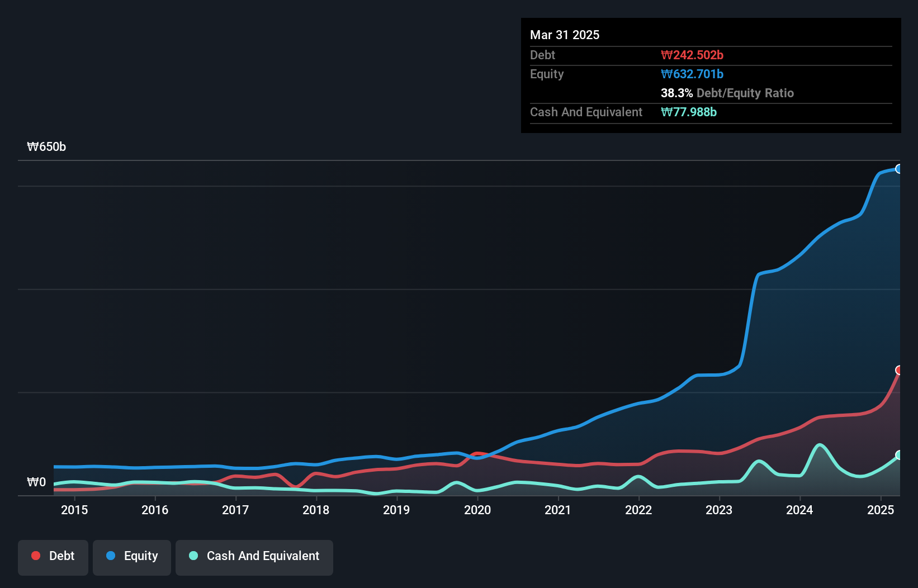Click the Cash And Equivalent tooltip label
This screenshot has height=588, width=918.
(586, 112)
